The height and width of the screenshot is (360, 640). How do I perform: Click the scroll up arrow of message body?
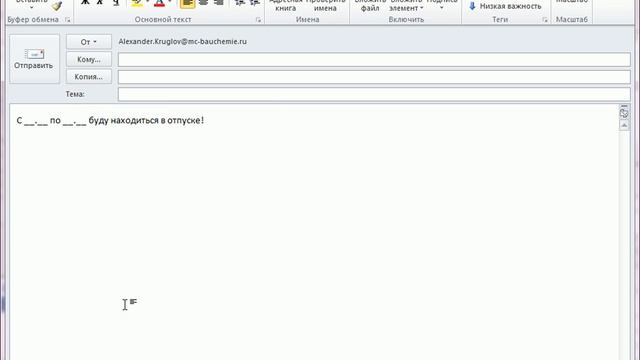[x=624, y=126]
